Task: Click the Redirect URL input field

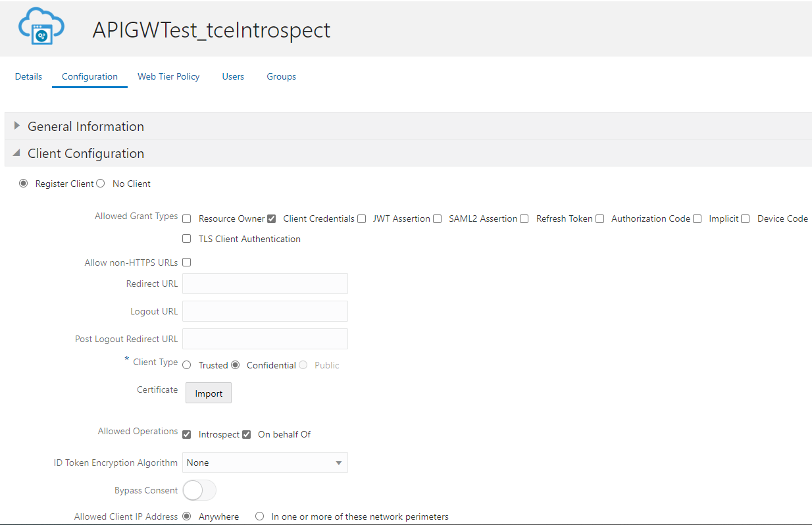Action: tap(265, 284)
